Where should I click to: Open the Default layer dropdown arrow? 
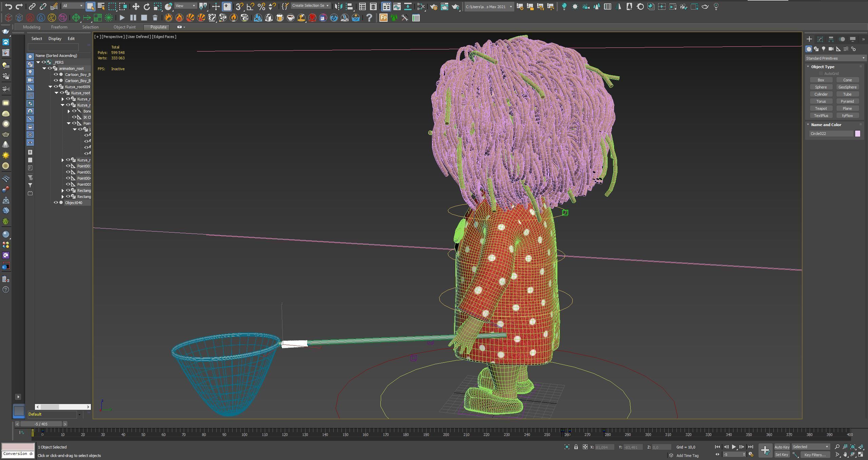click(x=79, y=414)
